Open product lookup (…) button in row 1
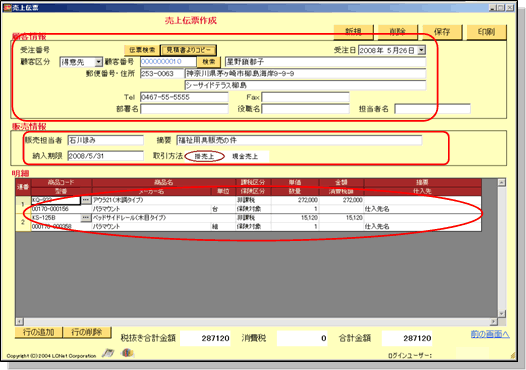526x370 pixels. click(86, 200)
